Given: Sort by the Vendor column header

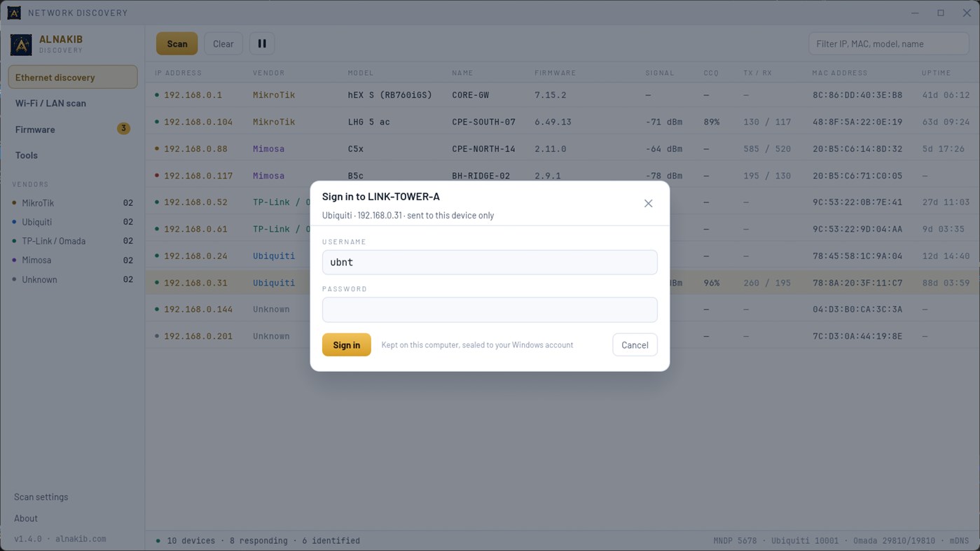Looking at the screenshot, I should click(x=269, y=73).
